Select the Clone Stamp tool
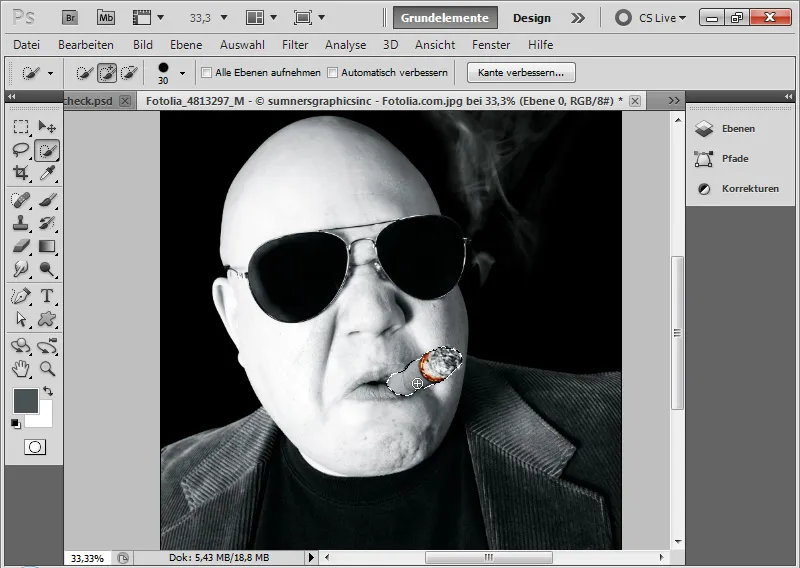This screenshot has height=568, width=800. click(21, 223)
